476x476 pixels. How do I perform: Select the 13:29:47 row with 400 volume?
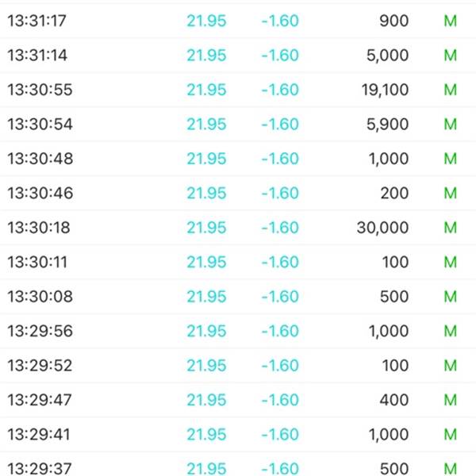tap(238, 400)
